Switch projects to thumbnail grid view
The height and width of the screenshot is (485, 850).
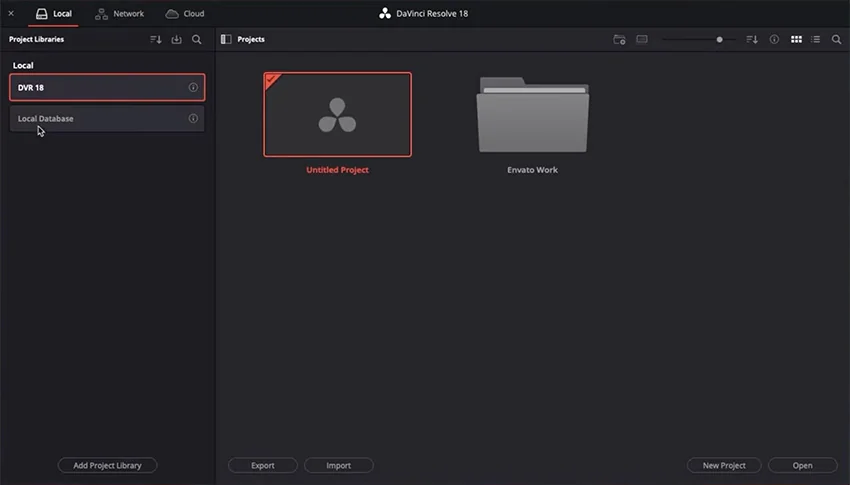click(796, 40)
